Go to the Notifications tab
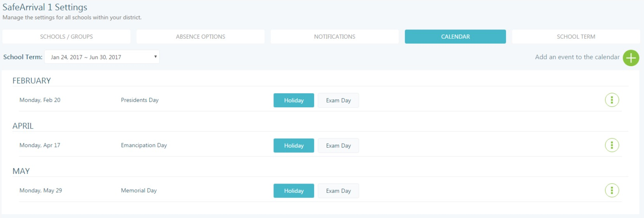The width and height of the screenshot is (644, 218). coord(335,37)
